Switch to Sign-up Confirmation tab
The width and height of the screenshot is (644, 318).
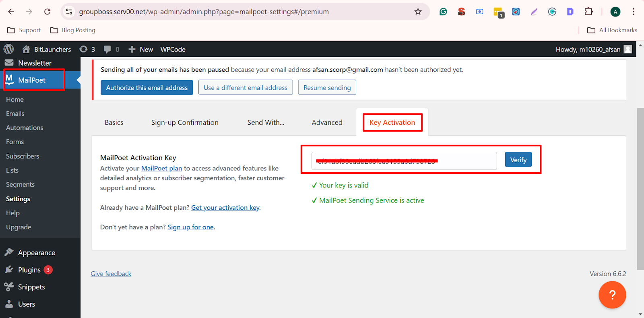(x=185, y=122)
